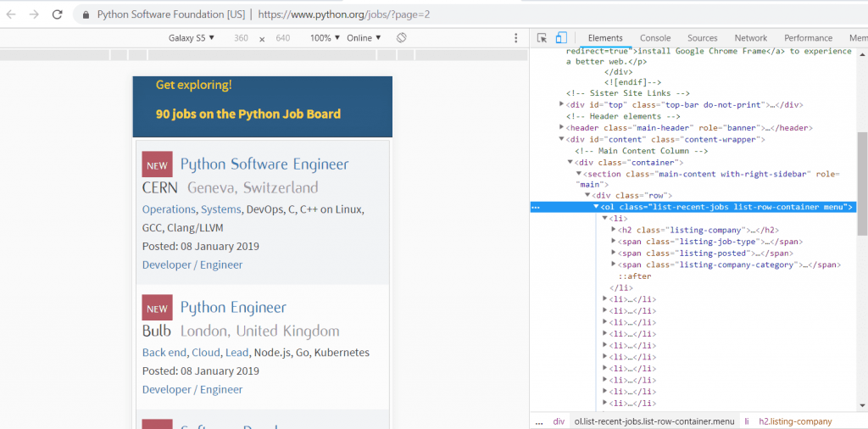Click the Systems tag link
Image resolution: width=868 pixels, height=429 pixels.
pyautogui.click(x=221, y=209)
